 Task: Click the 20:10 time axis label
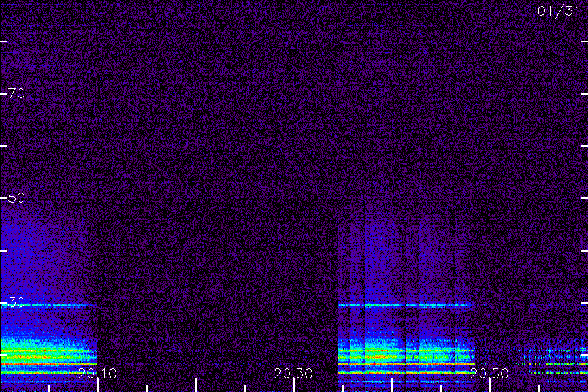pos(97,374)
